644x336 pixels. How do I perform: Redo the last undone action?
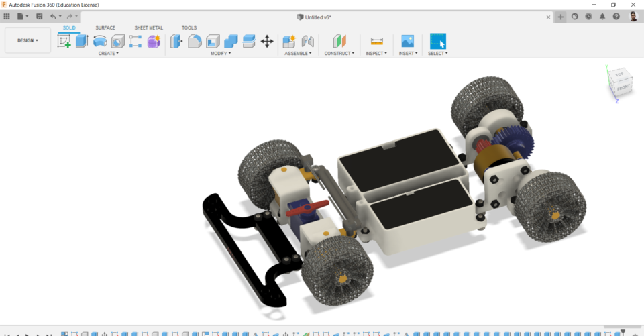click(69, 16)
